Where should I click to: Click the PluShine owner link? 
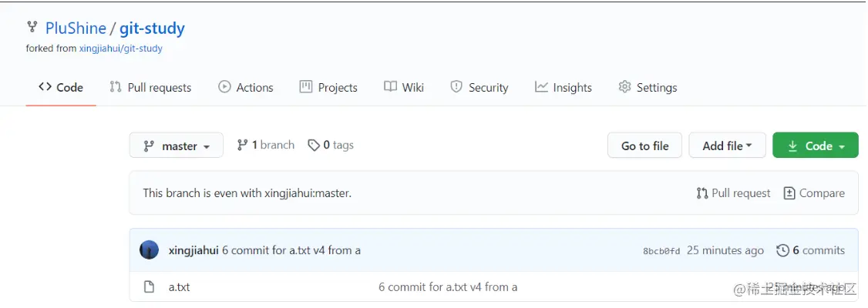tap(76, 28)
